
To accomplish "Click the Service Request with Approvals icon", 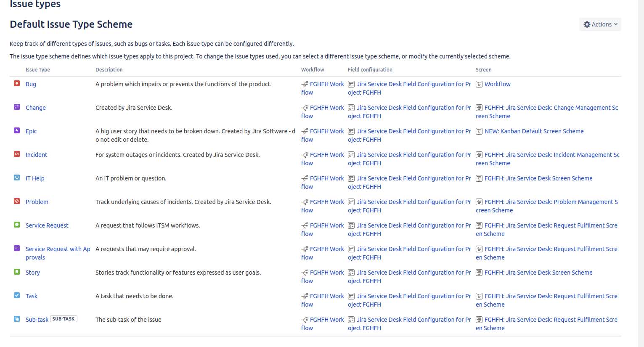I will pyautogui.click(x=17, y=248).
